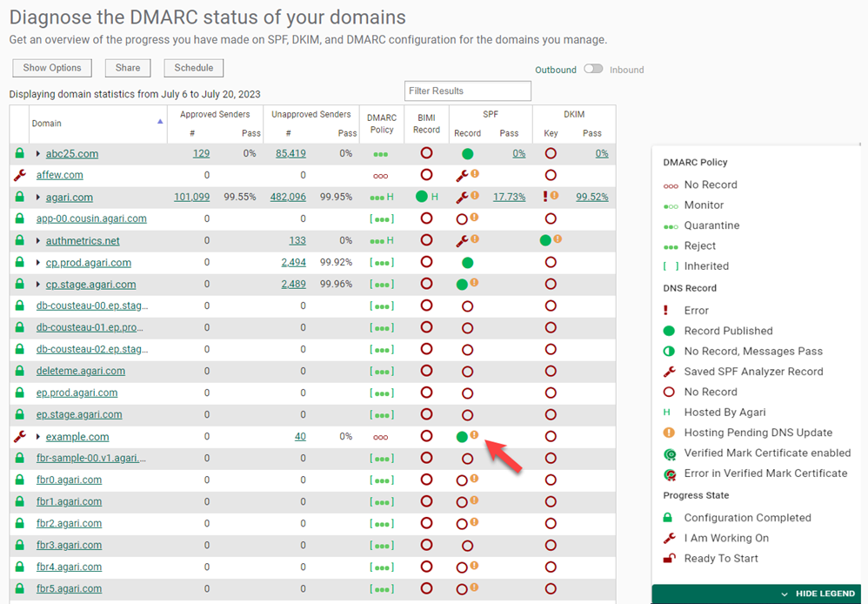868x604 pixels.
Task: Click the green SPF record dot for abc25.com
Action: 467,153
